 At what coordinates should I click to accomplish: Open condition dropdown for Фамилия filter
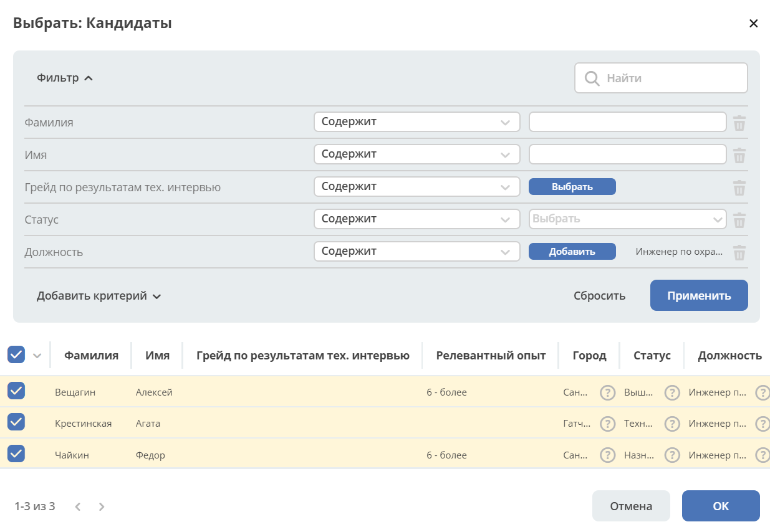416,122
